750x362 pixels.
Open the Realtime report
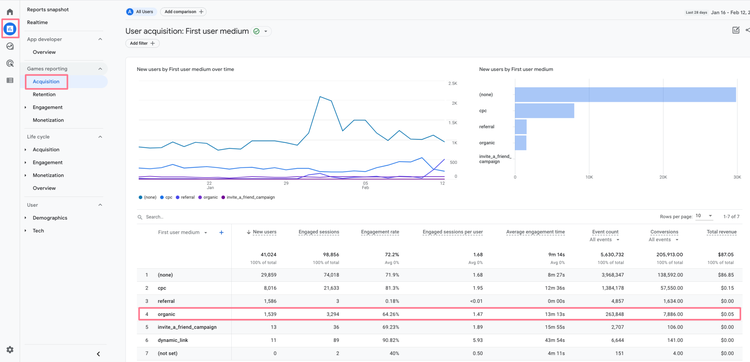coord(37,22)
